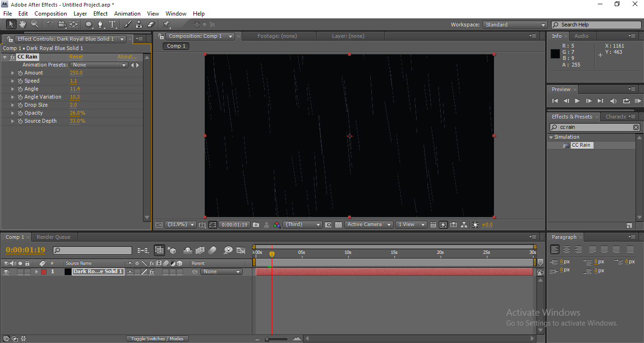The width and height of the screenshot is (644, 343).
Task: Select the Horizontal Type tool
Action: (x=112, y=24)
